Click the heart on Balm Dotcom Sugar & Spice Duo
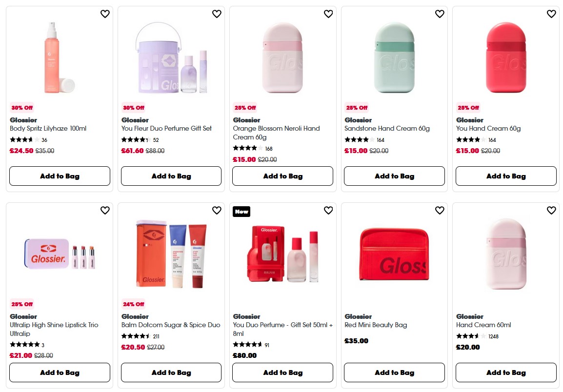Viewport: 563px width, 392px height. pyautogui.click(x=217, y=210)
